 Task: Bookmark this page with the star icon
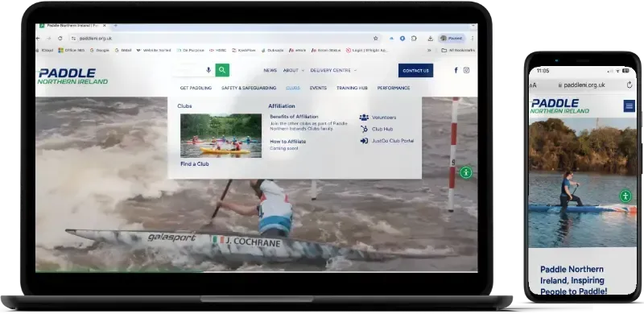point(375,38)
